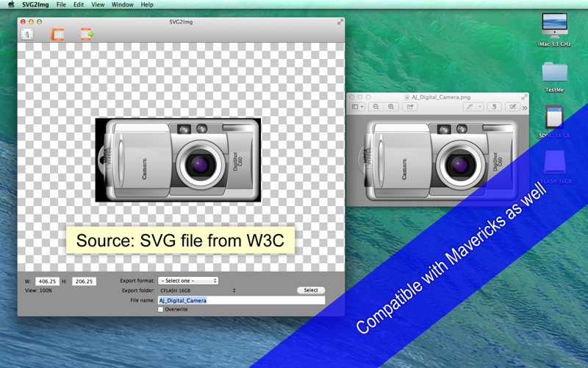Click the green zoom button of SVG2Img

point(39,22)
